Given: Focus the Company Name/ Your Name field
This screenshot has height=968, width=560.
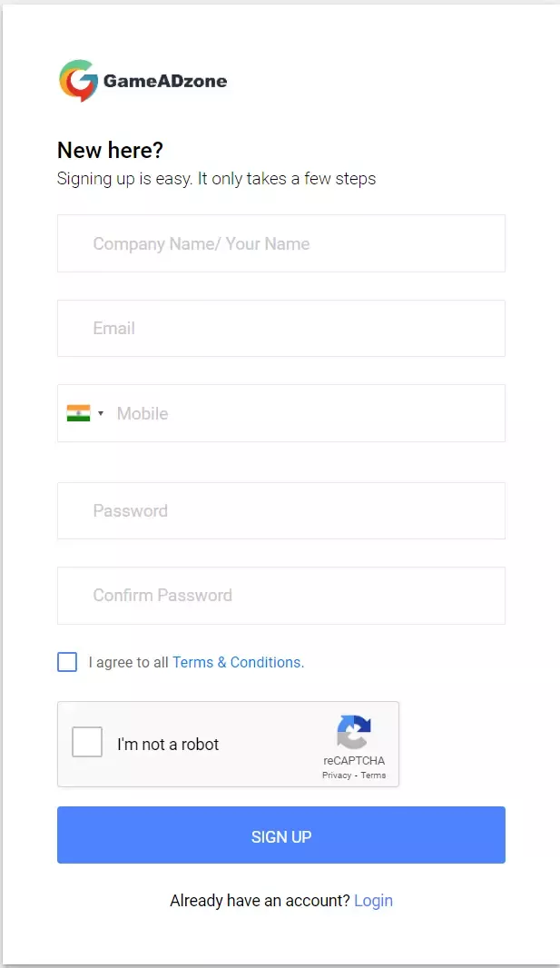Looking at the screenshot, I should pos(281,243).
